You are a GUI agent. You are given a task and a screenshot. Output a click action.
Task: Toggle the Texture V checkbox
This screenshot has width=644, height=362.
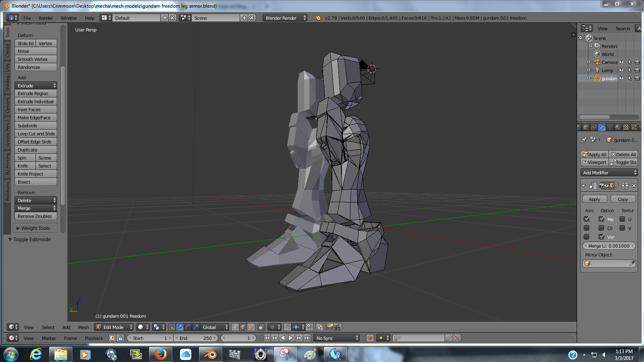coord(622,228)
